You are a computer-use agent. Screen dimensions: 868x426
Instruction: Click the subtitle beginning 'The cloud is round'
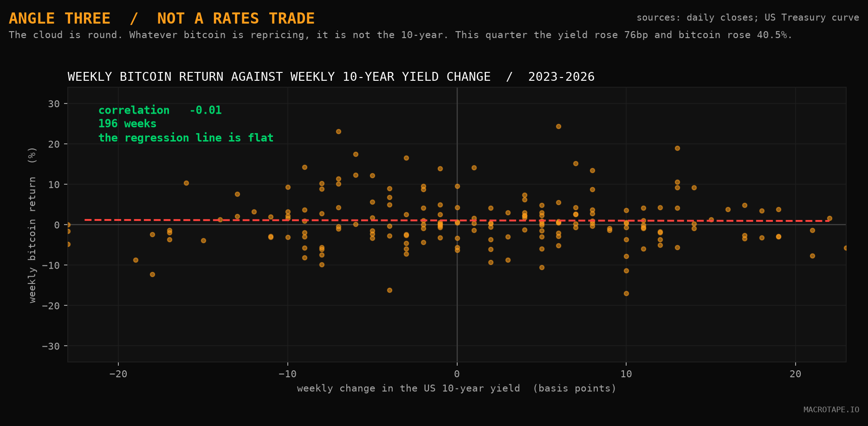[x=401, y=35]
